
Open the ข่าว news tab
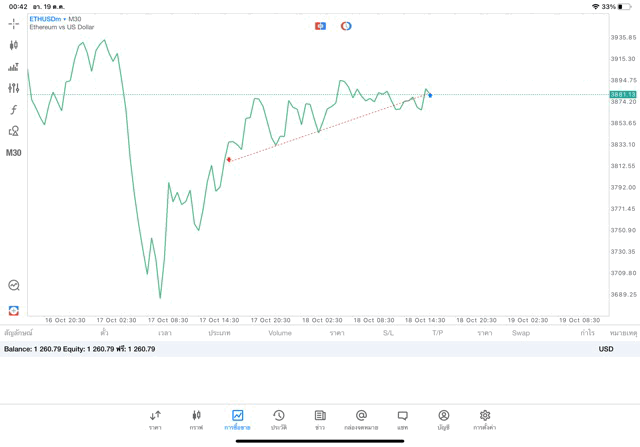(x=320, y=419)
